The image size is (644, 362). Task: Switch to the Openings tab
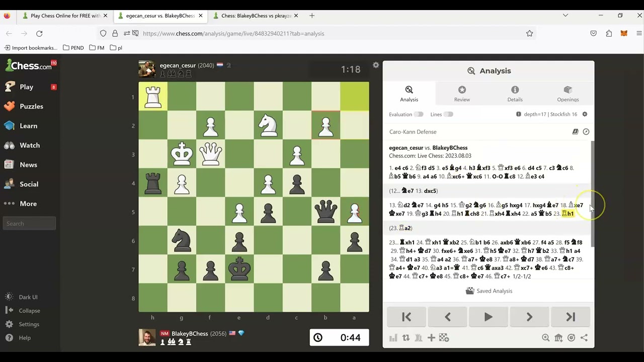point(568,94)
